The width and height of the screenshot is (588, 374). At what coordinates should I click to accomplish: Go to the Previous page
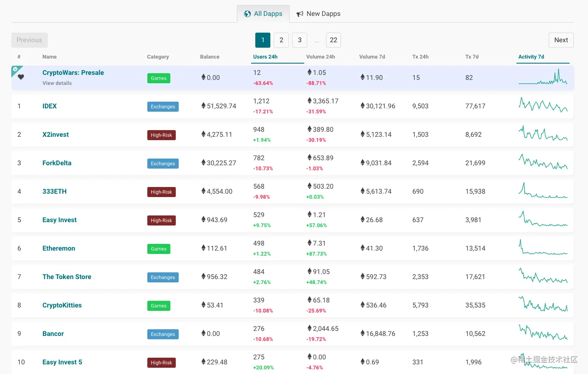point(29,40)
